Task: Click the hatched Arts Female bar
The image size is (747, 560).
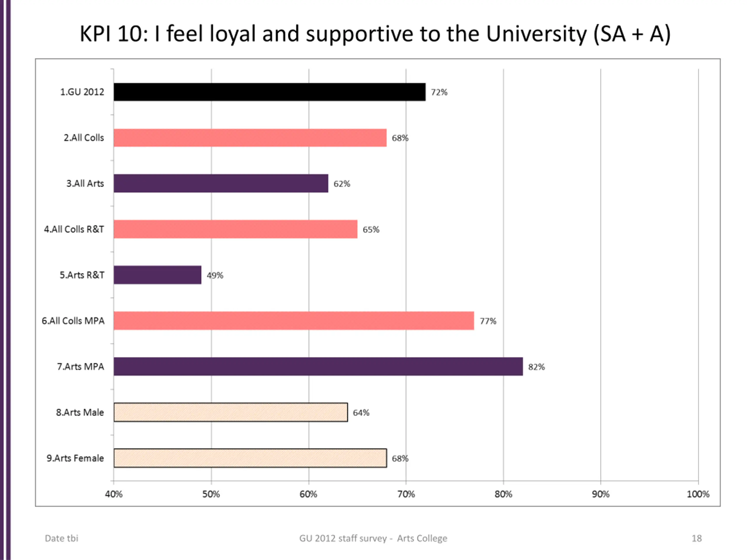Action: point(250,458)
